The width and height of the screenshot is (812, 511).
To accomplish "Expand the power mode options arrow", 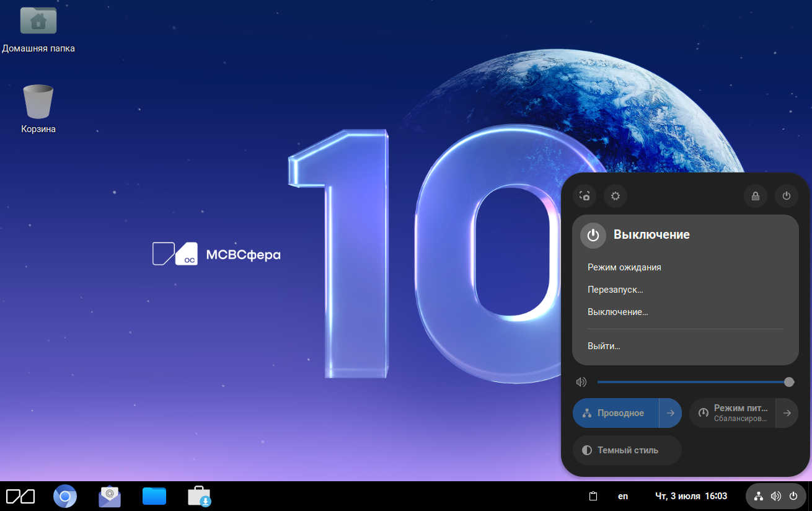I will point(787,413).
